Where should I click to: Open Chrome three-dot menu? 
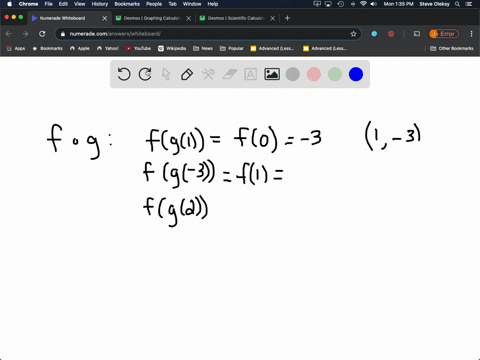point(471,34)
